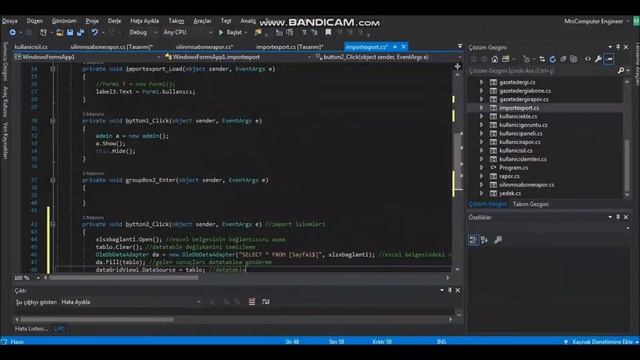Switch to silinmisabonerapor.cs [Tasarım] tab
Image resolution: width=640 pixels, height=360 pixels.
(x=111, y=47)
